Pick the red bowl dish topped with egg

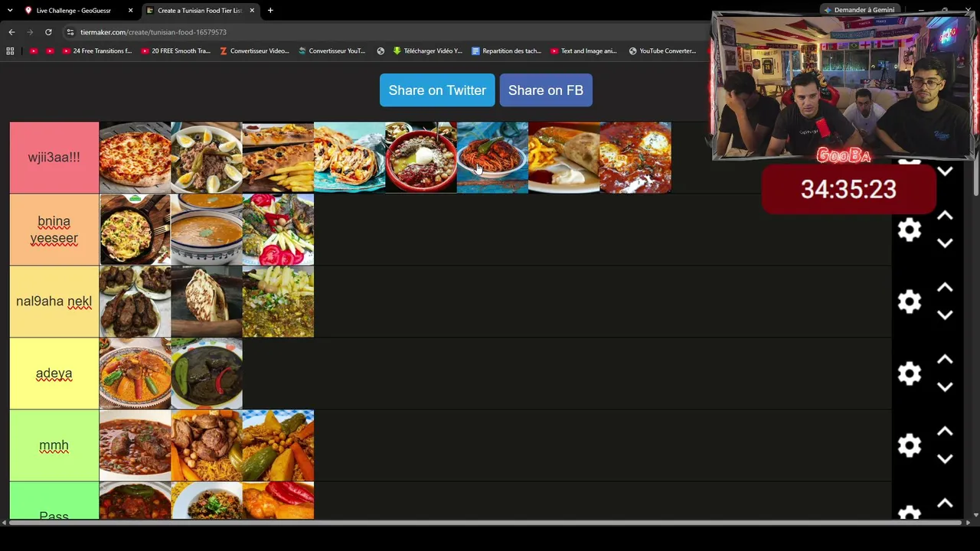point(421,158)
